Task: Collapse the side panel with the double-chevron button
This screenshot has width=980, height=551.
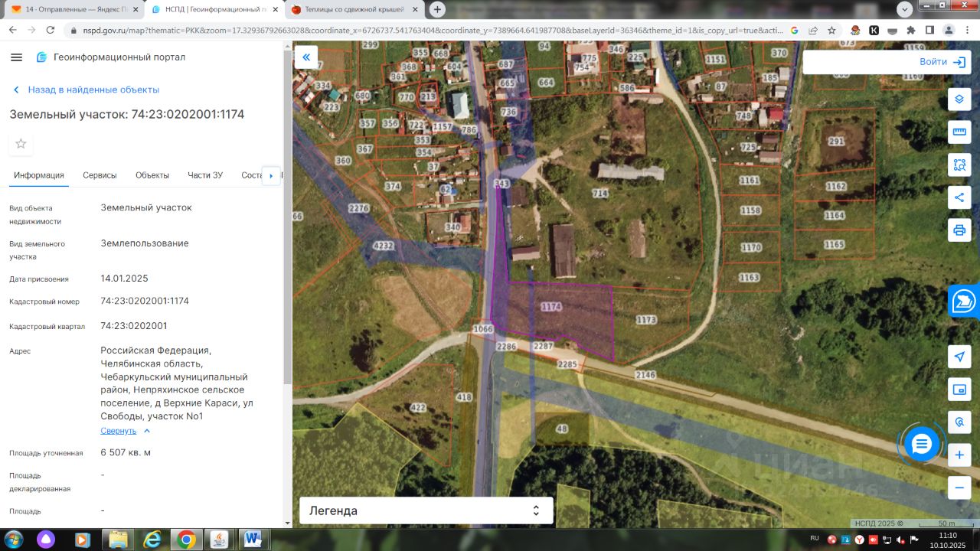Action: (x=306, y=57)
